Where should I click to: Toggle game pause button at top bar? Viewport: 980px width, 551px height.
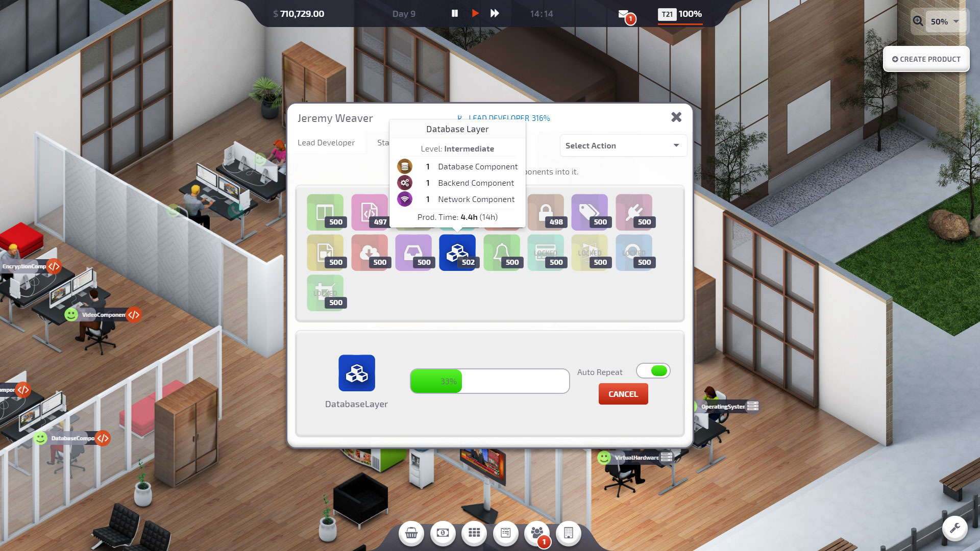pos(454,13)
